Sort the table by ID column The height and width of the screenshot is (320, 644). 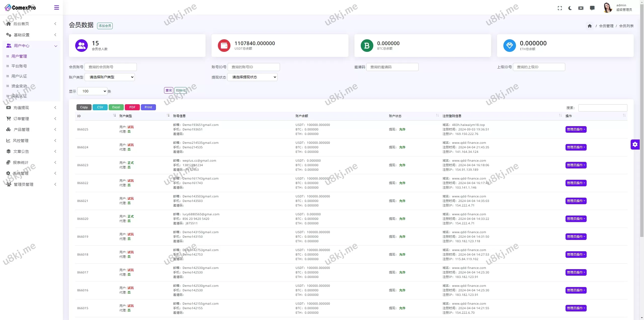tap(114, 116)
